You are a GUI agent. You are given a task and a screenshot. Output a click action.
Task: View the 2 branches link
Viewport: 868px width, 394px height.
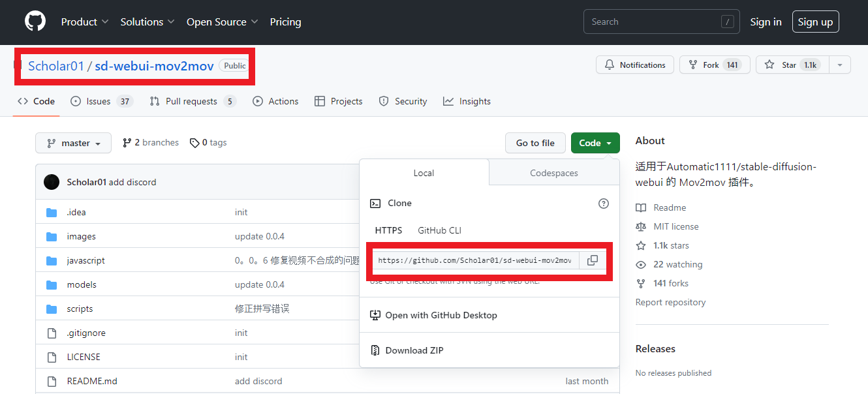[151, 142]
